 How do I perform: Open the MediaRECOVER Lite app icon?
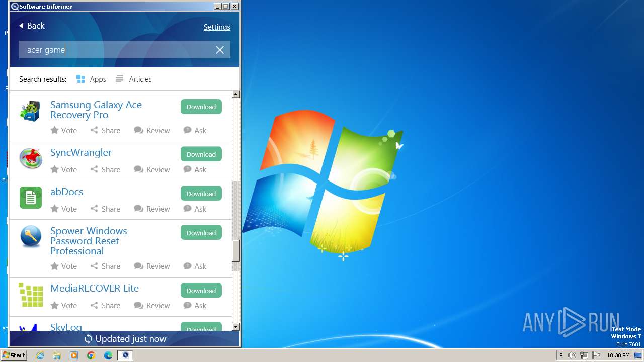pyautogui.click(x=31, y=294)
